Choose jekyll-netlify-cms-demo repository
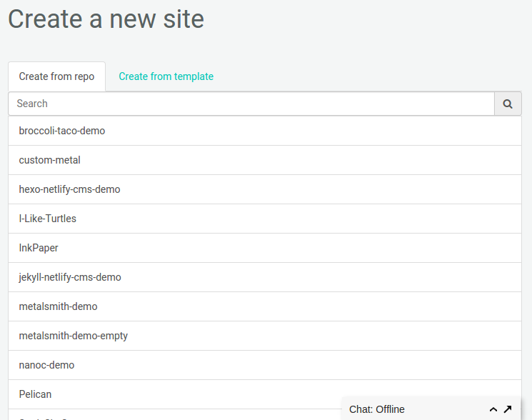532x420 pixels. pos(70,277)
